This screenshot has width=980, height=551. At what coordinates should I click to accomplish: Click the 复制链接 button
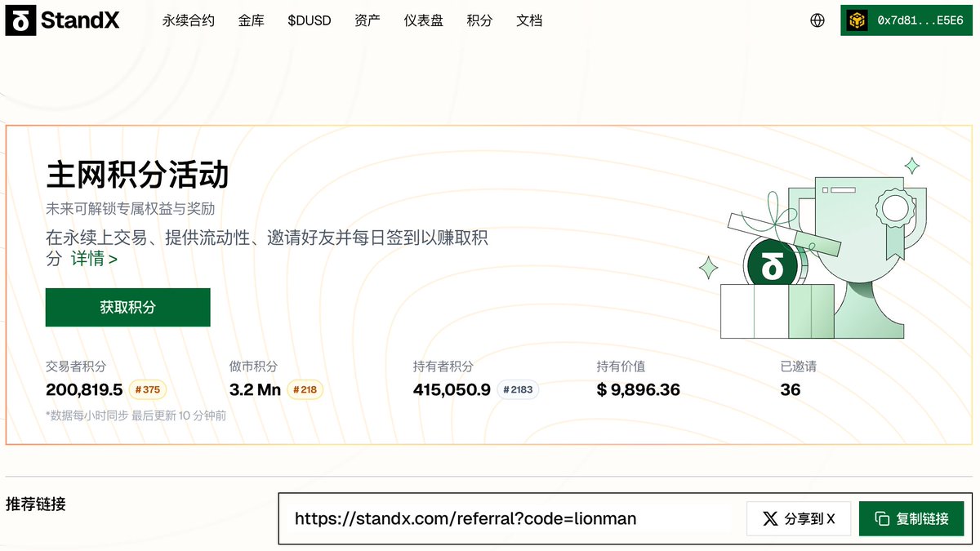(911, 518)
